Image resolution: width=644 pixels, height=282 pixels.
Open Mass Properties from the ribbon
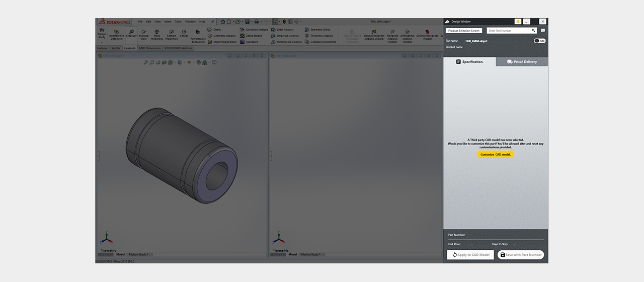157,34
